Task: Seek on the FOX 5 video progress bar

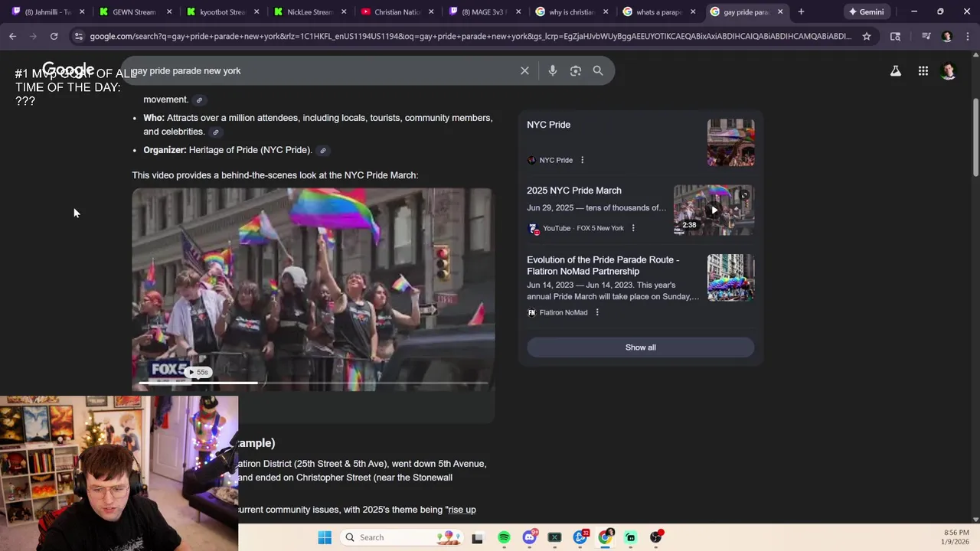Action: point(313,383)
